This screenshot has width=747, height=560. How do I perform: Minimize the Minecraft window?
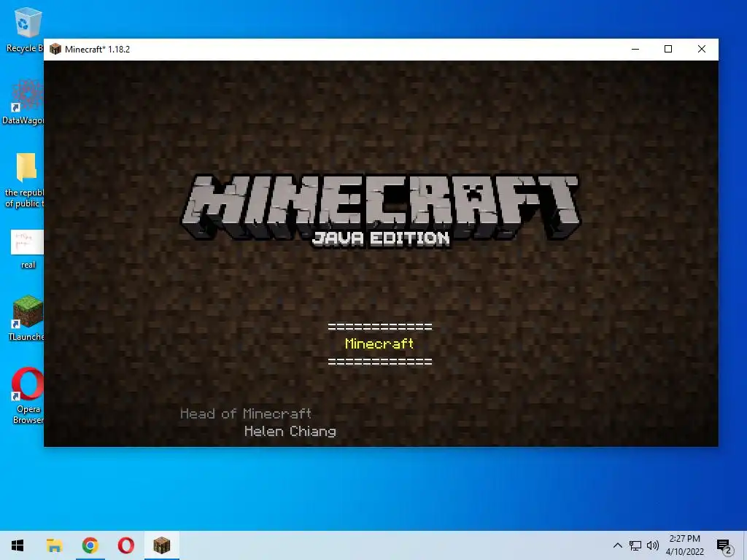point(635,49)
